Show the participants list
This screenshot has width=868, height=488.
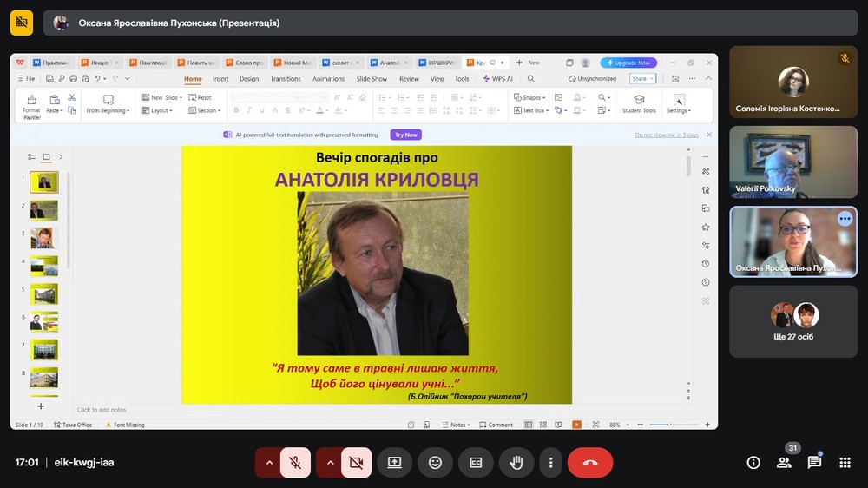[x=784, y=463]
